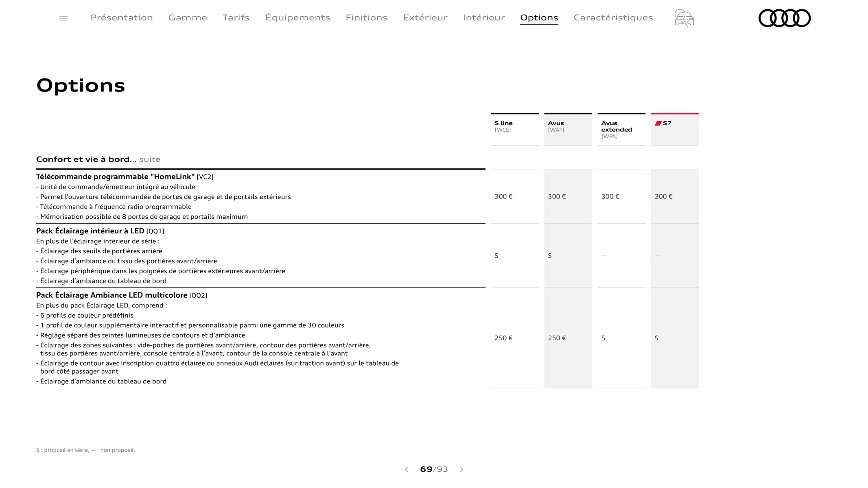Click the 'Unité de commande/émetteur intégré' line
868x488 pixels.
point(116,187)
